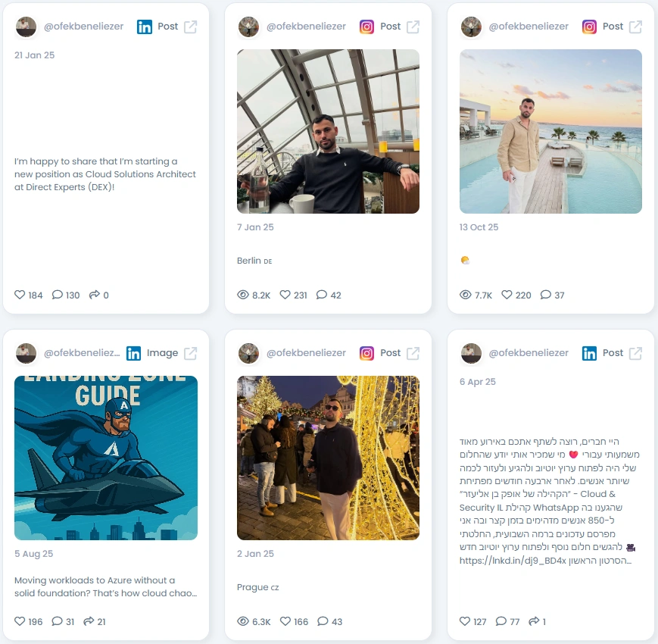Click comment icon showing 130 comments
This screenshot has height=644, width=658.
(57, 295)
